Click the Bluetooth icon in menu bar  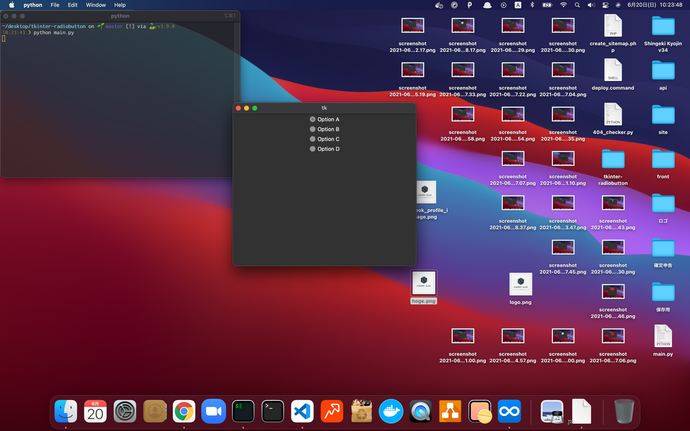[532, 5]
